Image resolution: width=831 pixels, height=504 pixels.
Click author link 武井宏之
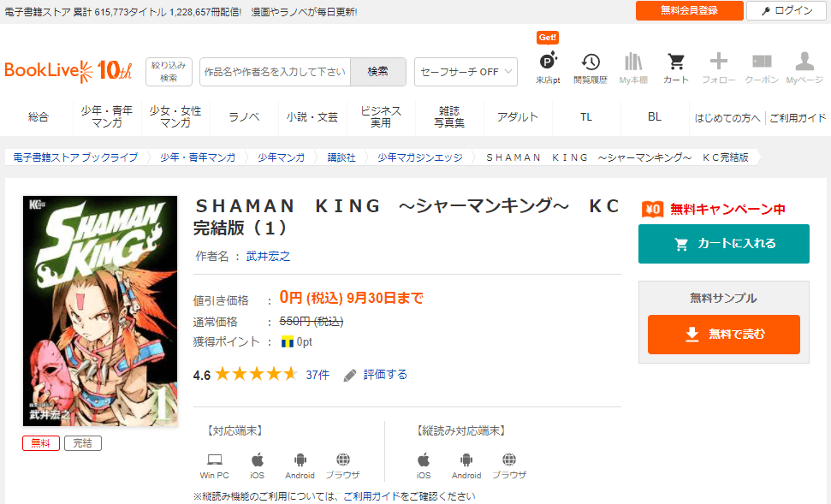pyautogui.click(x=268, y=256)
